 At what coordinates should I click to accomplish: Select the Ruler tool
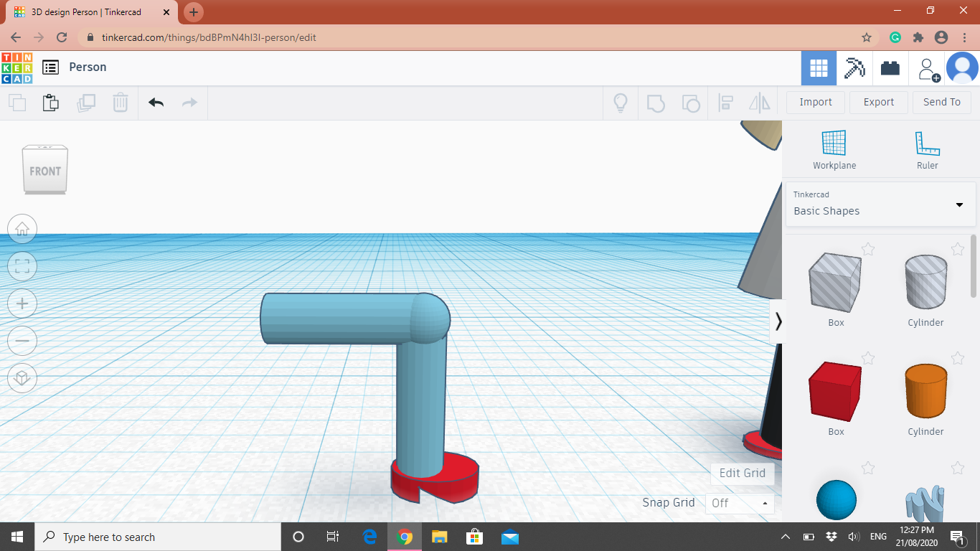tap(927, 150)
